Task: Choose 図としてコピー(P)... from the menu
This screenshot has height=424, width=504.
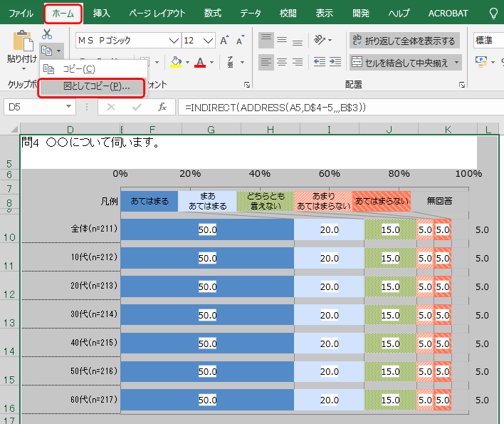Action: tap(91, 86)
